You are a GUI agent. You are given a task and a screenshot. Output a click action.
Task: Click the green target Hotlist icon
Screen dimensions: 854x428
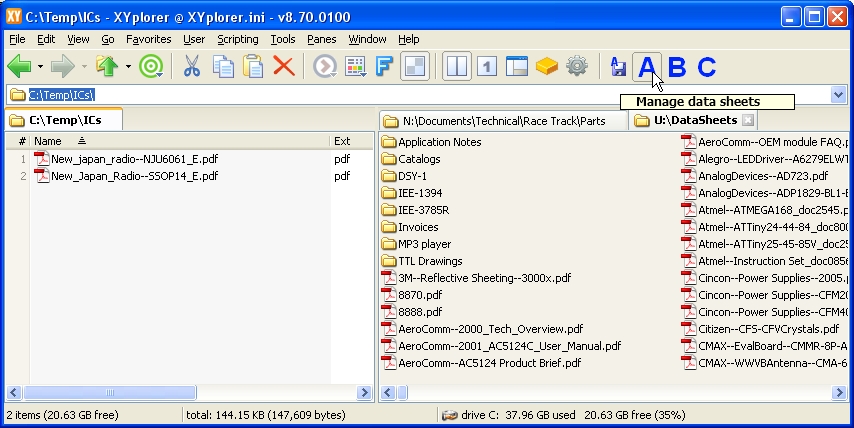(151, 67)
